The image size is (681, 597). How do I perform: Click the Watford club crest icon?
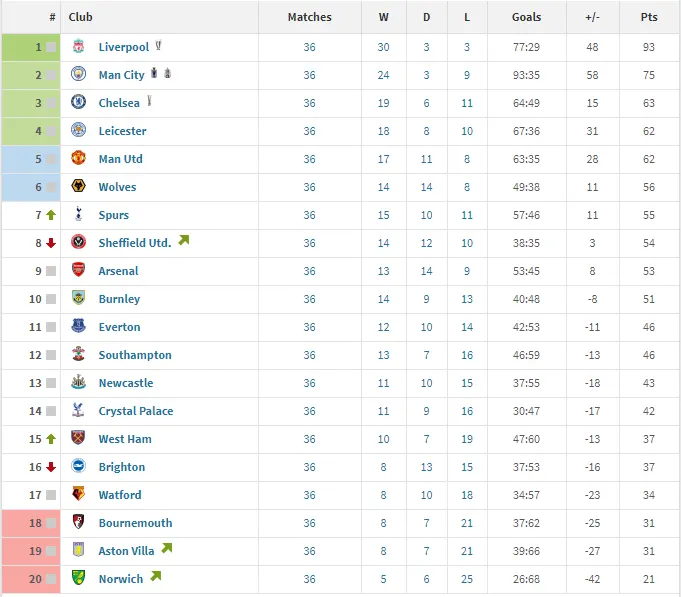tap(79, 495)
